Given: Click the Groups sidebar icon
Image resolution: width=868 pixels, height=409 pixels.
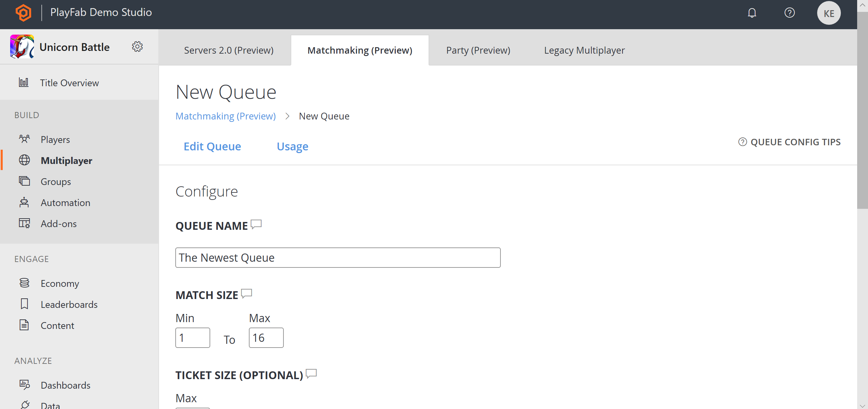Looking at the screenshot, I should coord(24,181).
